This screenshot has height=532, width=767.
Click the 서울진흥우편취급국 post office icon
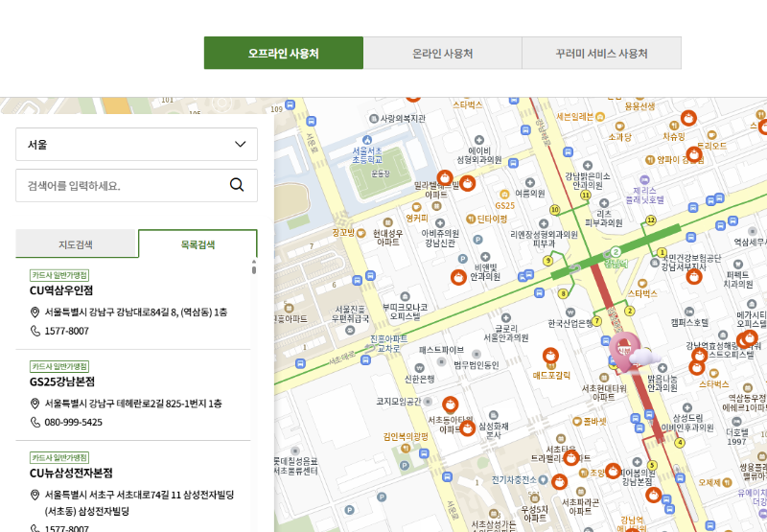tap(350, 330)
